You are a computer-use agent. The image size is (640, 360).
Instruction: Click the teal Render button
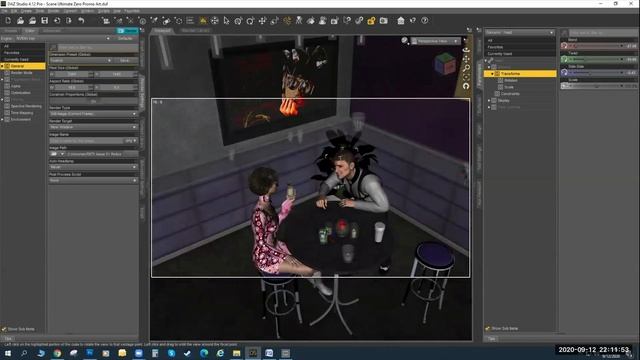[127, 31]
